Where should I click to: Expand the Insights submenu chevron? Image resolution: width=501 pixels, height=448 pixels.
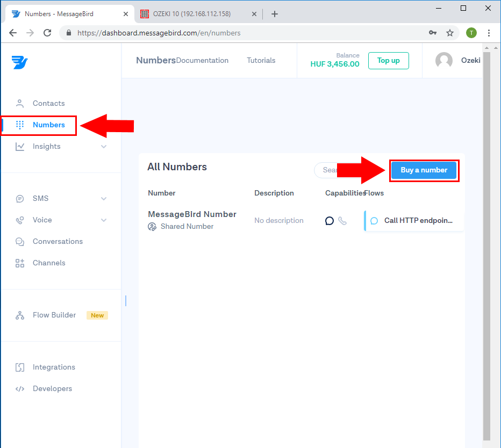tap(104, 147)
